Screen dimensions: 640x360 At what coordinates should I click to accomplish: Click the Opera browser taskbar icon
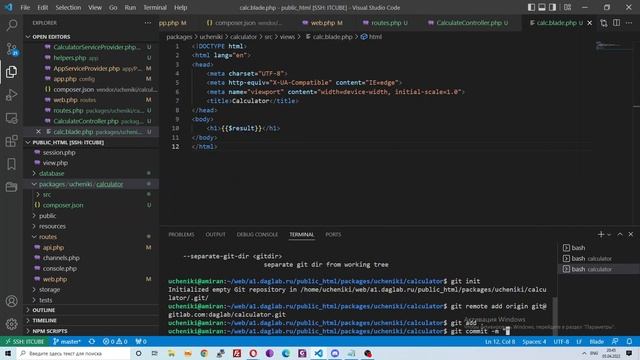pyautogui.click(x=253, y=353)
